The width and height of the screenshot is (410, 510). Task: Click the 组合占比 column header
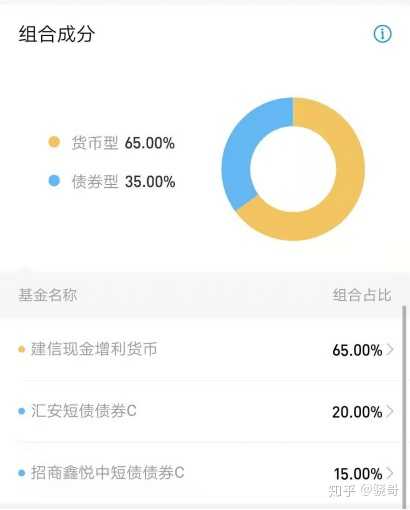click(362, 295)
